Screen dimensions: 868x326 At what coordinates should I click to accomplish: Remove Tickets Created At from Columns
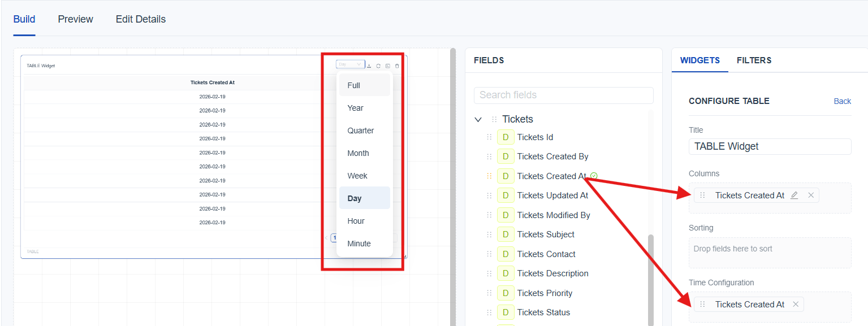811,195
